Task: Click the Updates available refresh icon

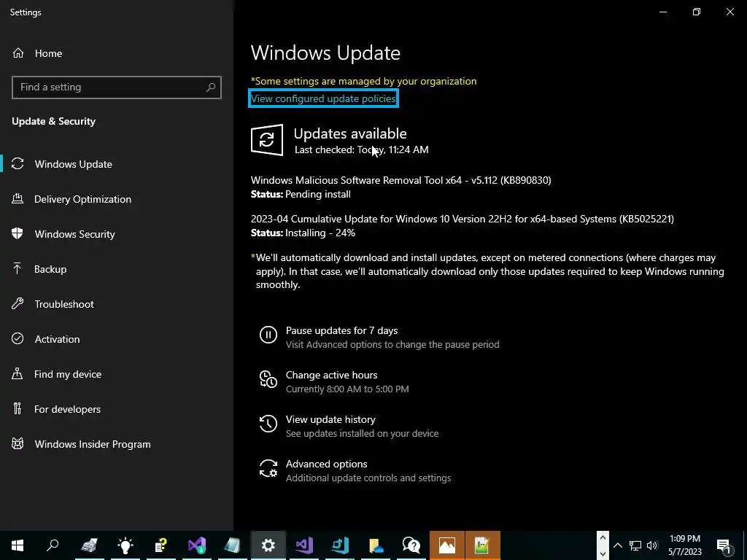Action: (267, 140)
